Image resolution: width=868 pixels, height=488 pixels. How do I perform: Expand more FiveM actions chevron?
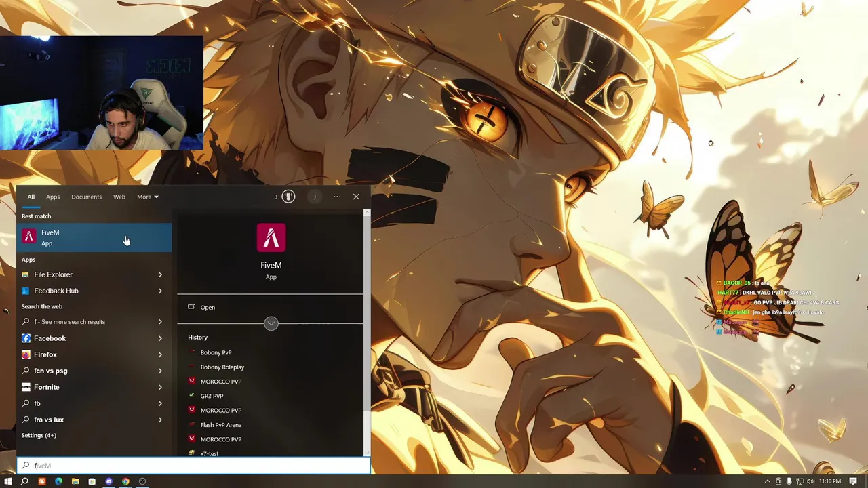point(271,323)
